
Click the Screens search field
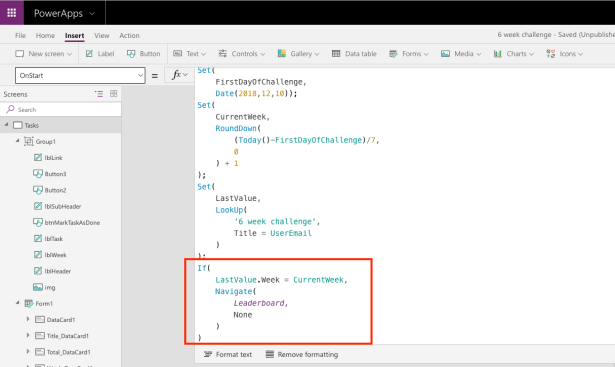pyautogui.click(x=61, y=109)
